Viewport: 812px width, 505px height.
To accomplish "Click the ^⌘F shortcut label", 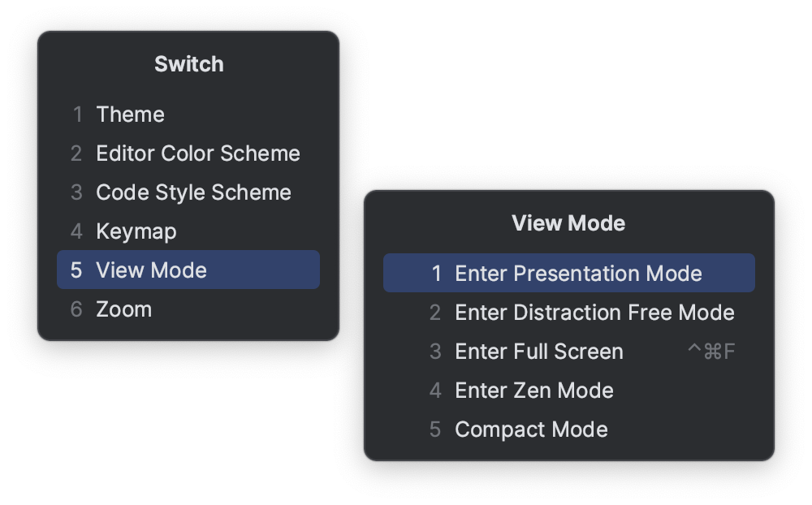I will [x=711, y=351].
